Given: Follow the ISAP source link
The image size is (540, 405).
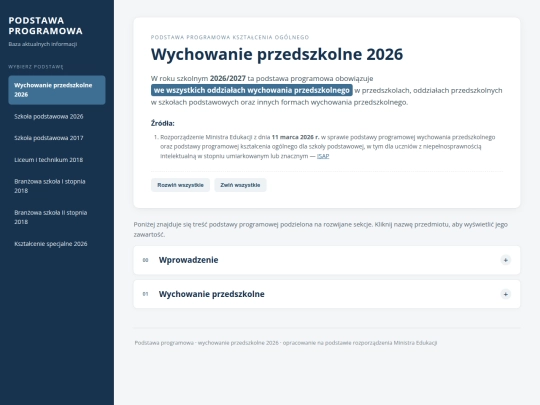Looking at the screenshot, I should (x=323, y=156).
